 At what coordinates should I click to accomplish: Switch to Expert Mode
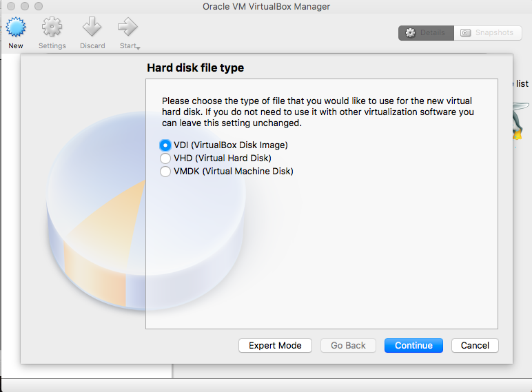pos(275,345)
